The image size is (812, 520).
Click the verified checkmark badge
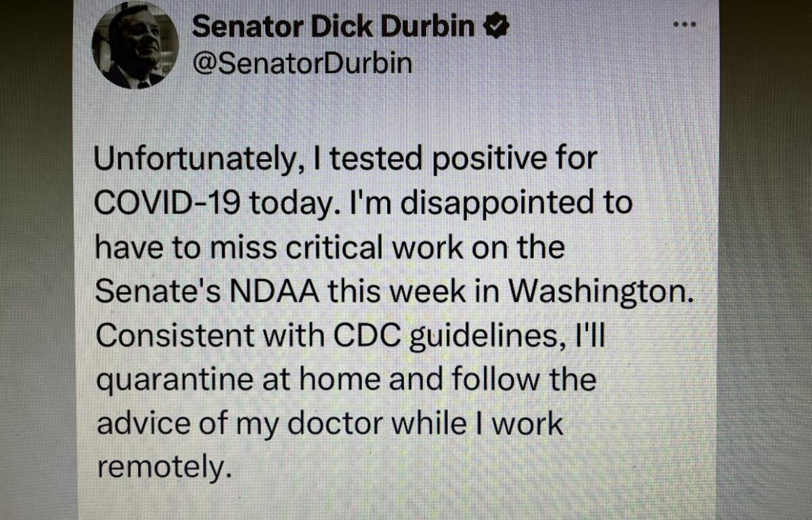tap(496, 26)
